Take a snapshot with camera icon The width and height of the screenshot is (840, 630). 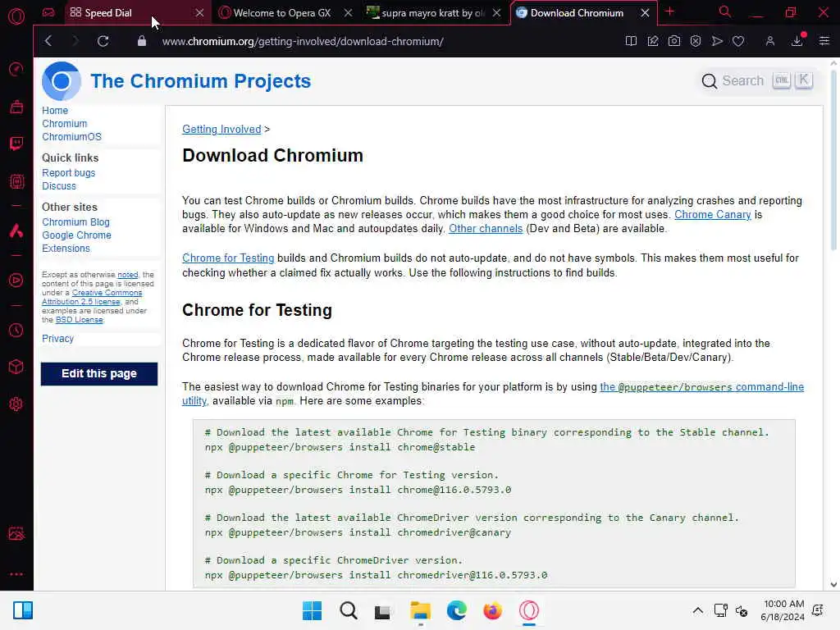tap(674, 41)
